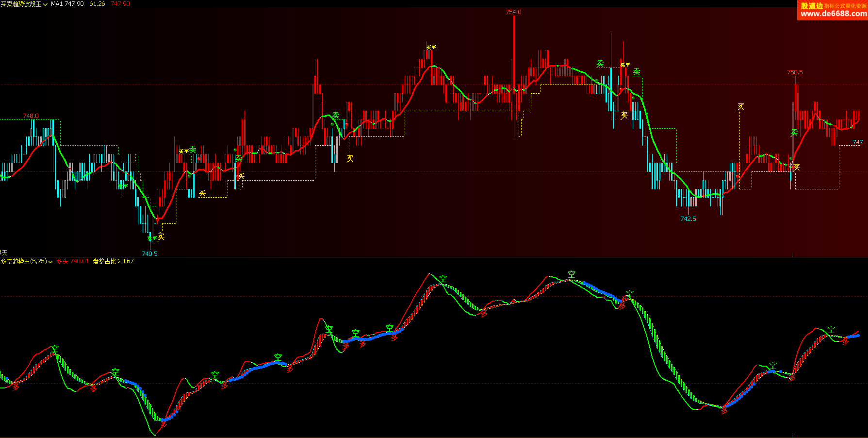Open the www.de6688.com watermark link

click(834, 14)
